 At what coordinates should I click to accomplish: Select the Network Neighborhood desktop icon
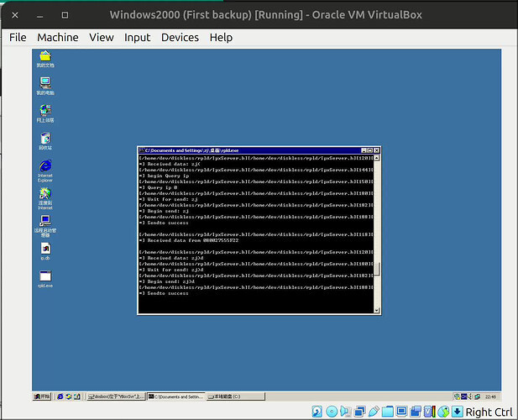(45, 113)
